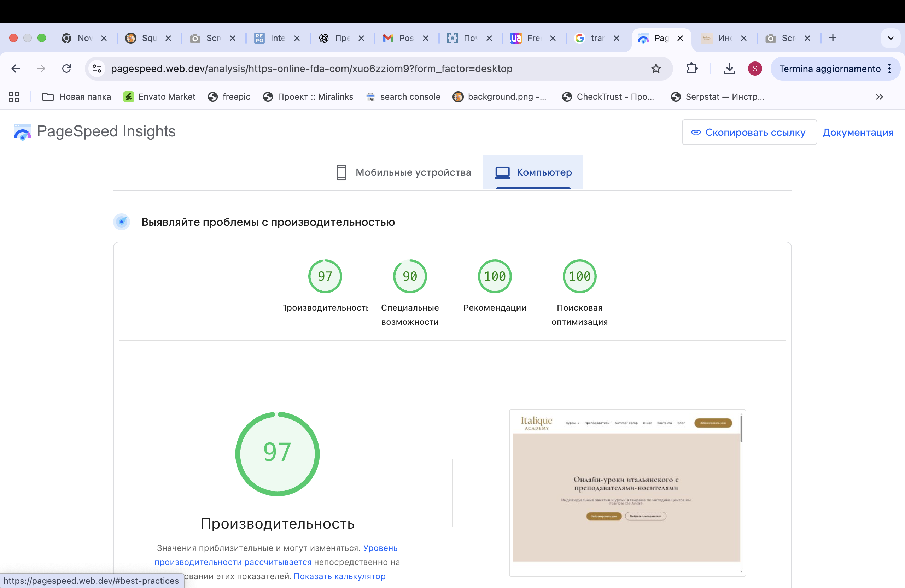Open the Новая папка bookmark folder
905x588 pixels.
(77, 97)
